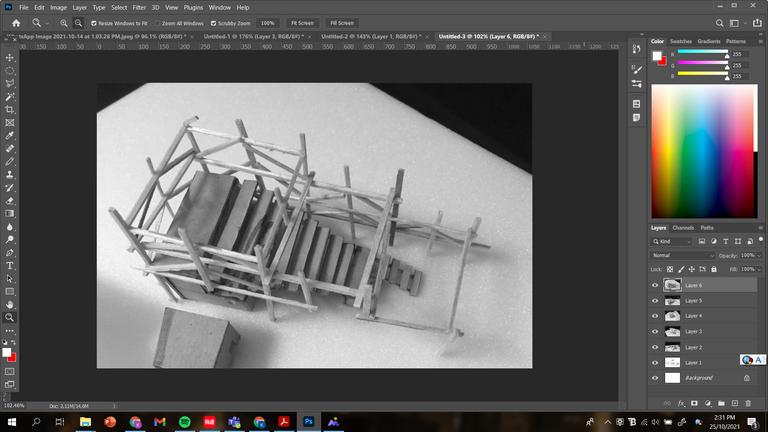Screen dimensions: 768x432
Task: Hide Layer 3 using its eye icon
Action: [655, 332]
